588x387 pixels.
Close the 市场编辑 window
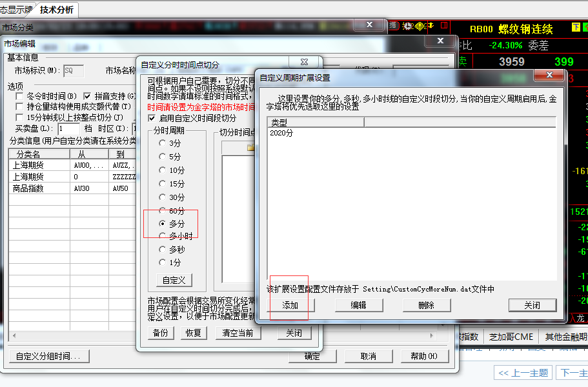[x=441, y=41]
